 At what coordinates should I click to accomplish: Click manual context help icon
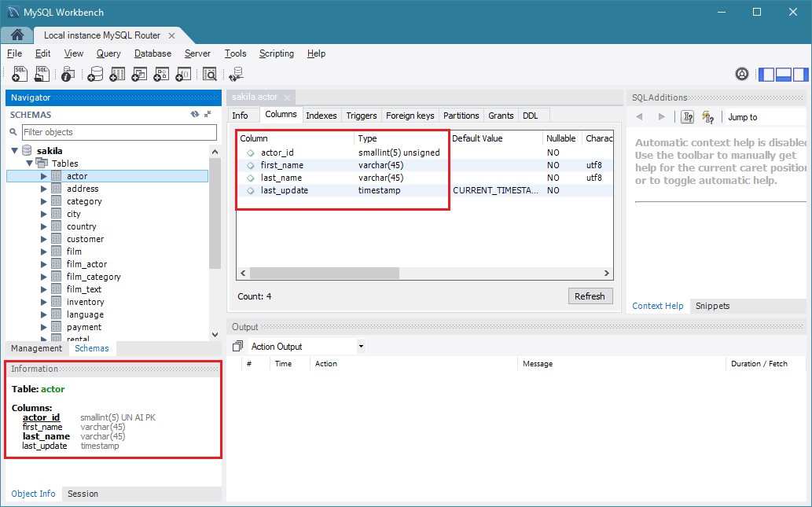688,116
